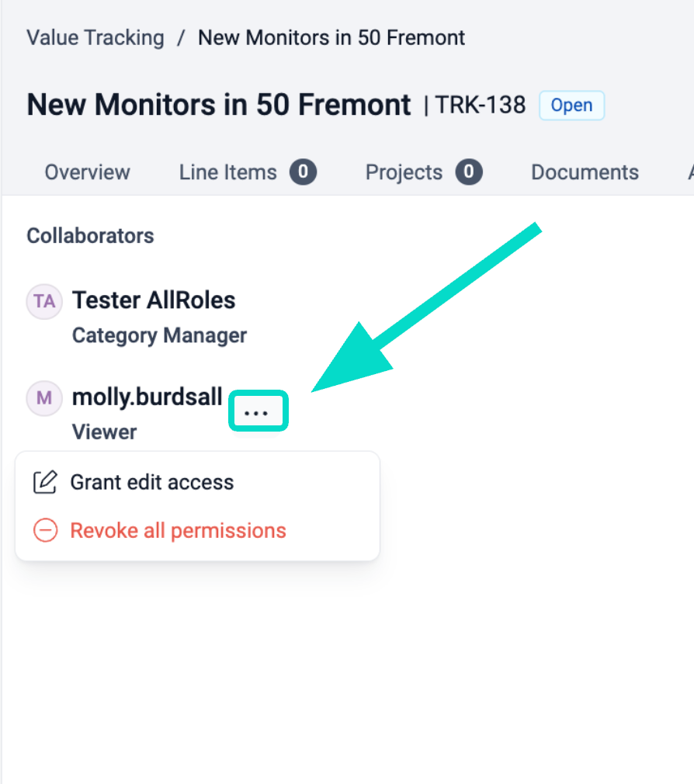Screen dimensions: 694x784
Task: Click the pencil icon for Grant edit access
Action: point(45,482)
